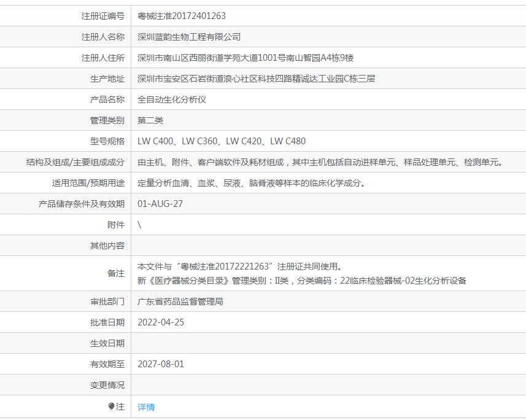526x420 pixels.
Task: Click the 型号规格 label
Action: point(107,141)
